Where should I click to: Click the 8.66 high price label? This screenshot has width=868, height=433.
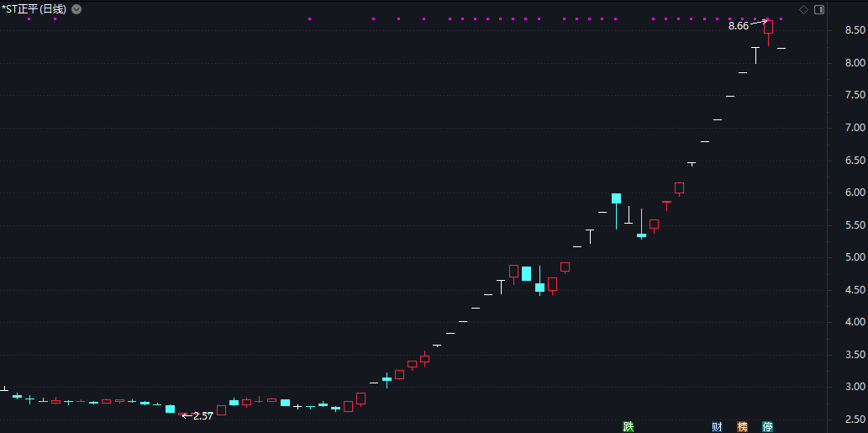click(x=739, y=25)
